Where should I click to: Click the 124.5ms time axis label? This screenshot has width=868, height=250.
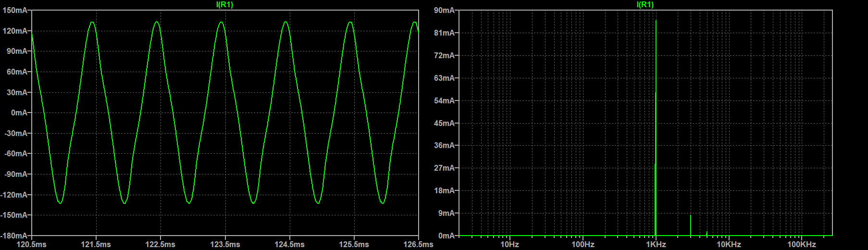(289, 244)
